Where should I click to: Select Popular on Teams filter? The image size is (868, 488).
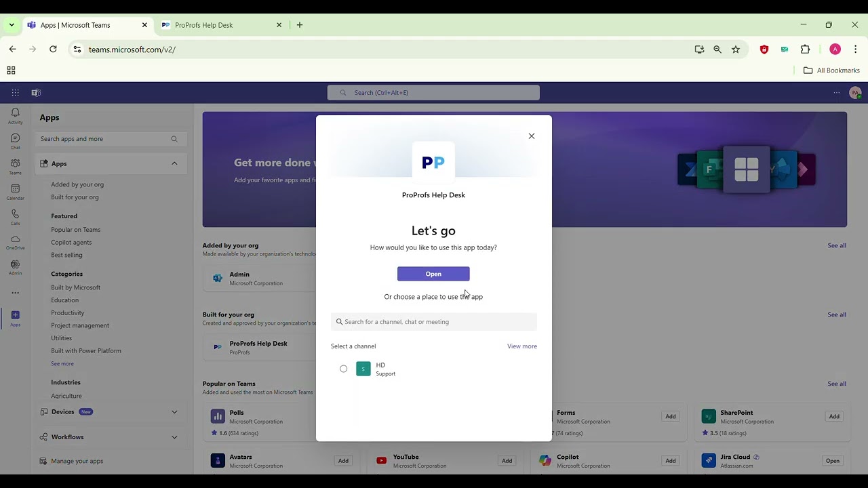[75, 230]
